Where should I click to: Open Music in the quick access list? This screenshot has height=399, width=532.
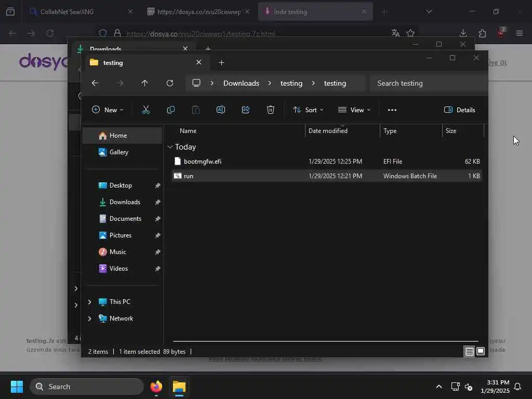(122, 252)
